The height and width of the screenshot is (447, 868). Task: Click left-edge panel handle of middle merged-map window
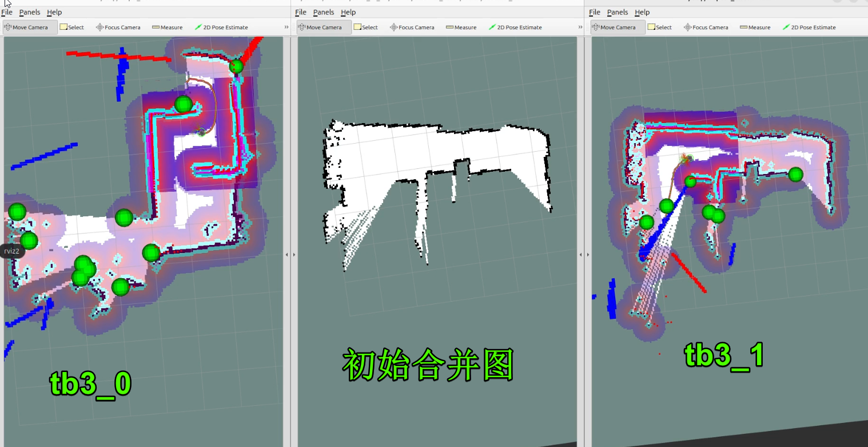coord(294,255)
